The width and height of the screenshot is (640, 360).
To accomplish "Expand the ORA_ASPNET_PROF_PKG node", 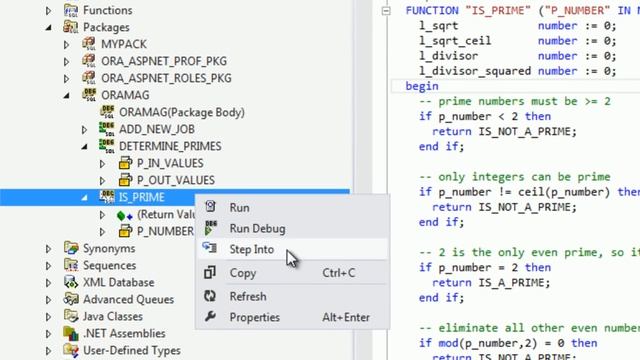I will pyautogui.click(x=66, y=62).
